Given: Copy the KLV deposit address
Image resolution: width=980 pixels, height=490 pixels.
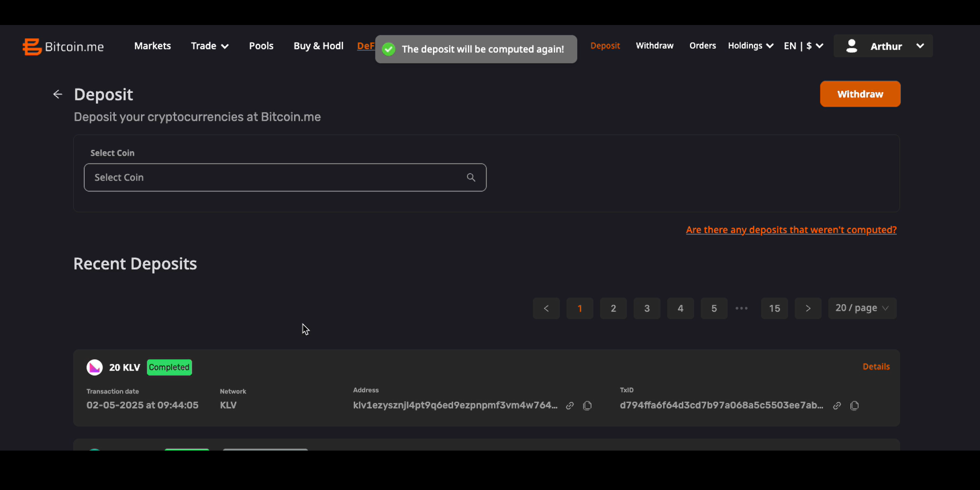Looking at the screenshot, I should click(587, 406).
